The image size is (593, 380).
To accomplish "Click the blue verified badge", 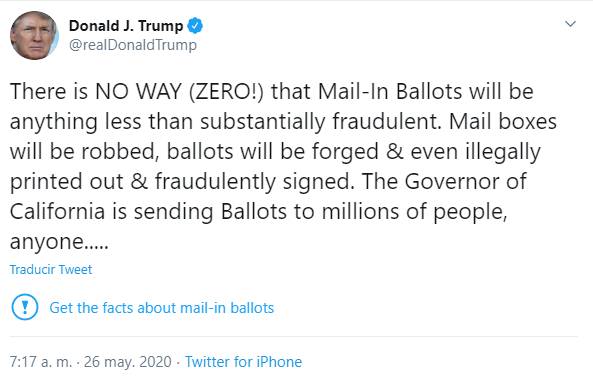I will point(195,26).
